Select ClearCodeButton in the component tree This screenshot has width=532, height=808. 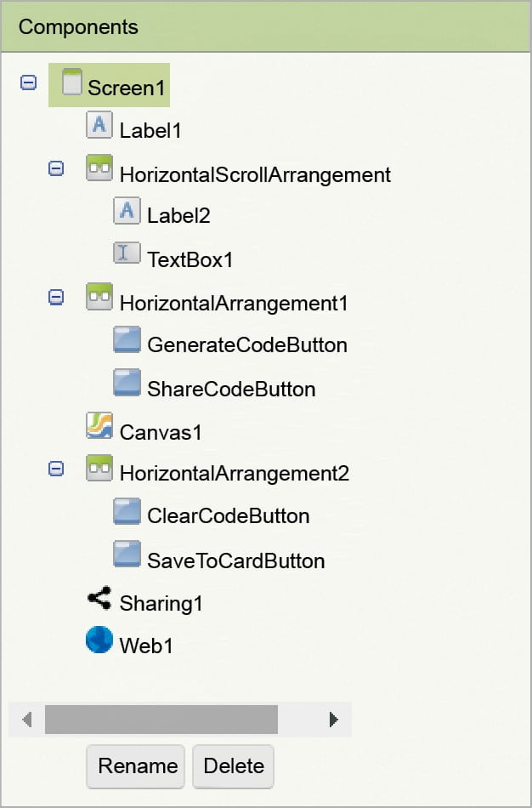(x=228, y=516)
